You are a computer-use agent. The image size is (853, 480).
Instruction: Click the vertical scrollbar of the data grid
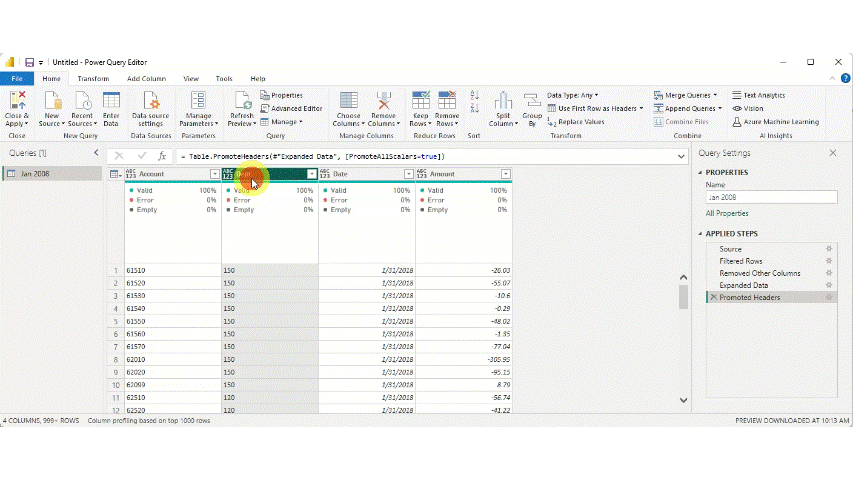click(x=684, y=296)
